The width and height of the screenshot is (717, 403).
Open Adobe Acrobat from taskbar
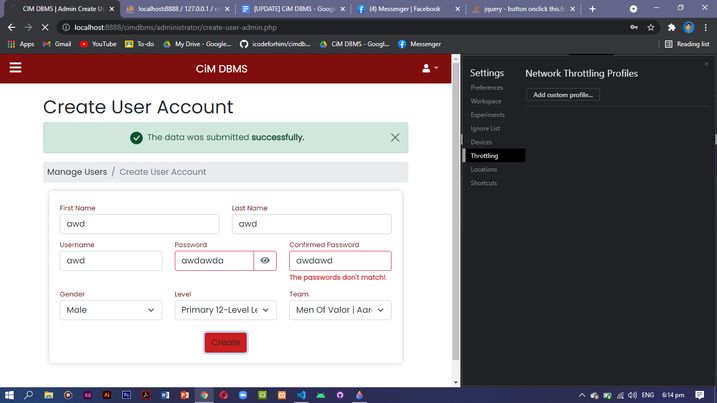(145, 395)
